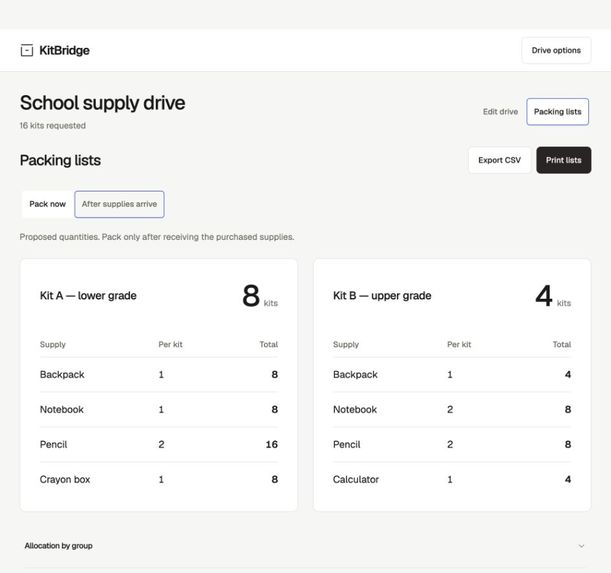The width and height of the screenshot is (611, 573).
Task: Click the Kit B — upper grade title
Action: 382,295
